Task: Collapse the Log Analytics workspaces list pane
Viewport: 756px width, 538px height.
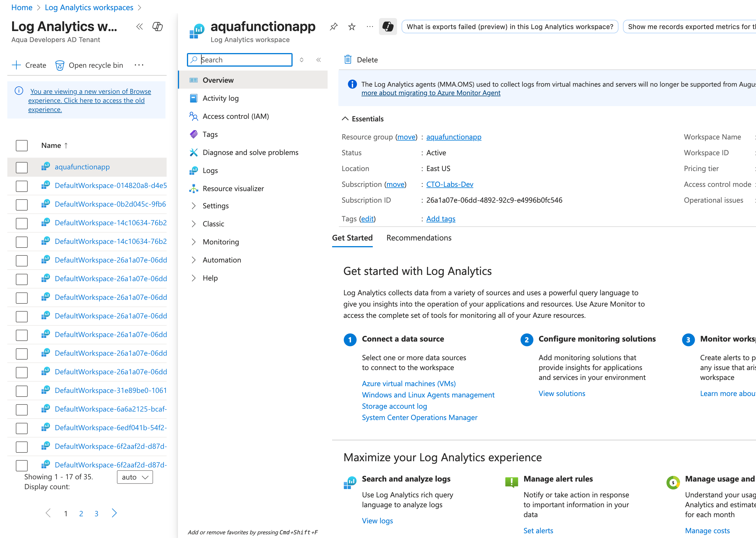Action: (140, 27)
